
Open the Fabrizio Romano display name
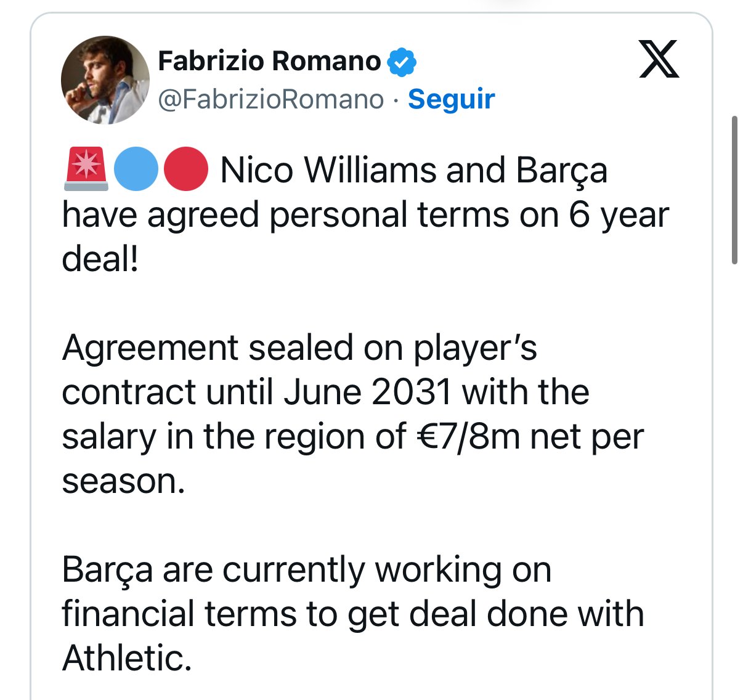269,61
